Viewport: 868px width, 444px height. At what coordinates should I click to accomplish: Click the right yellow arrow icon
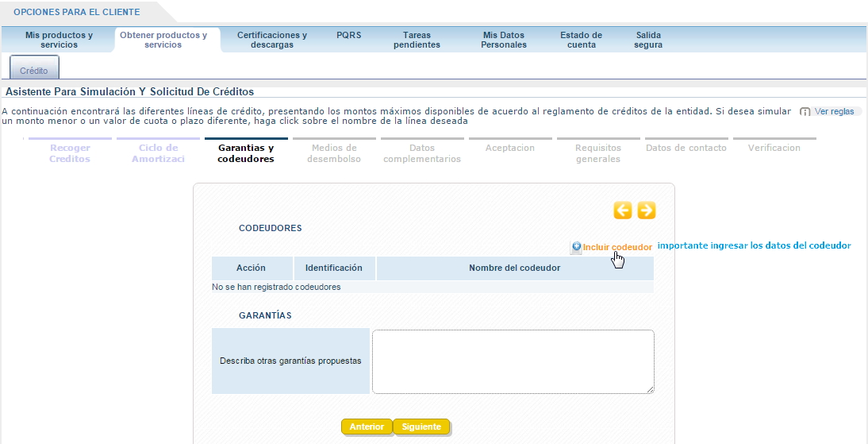(x=647, y=210)
